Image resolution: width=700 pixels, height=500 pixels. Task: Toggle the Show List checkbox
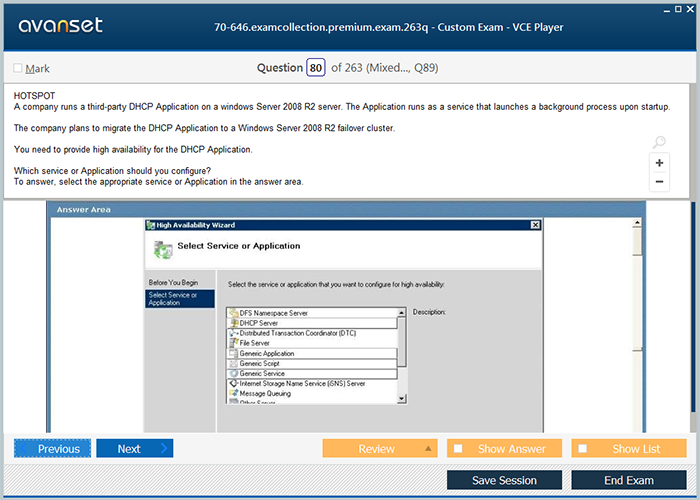[583, 448]
